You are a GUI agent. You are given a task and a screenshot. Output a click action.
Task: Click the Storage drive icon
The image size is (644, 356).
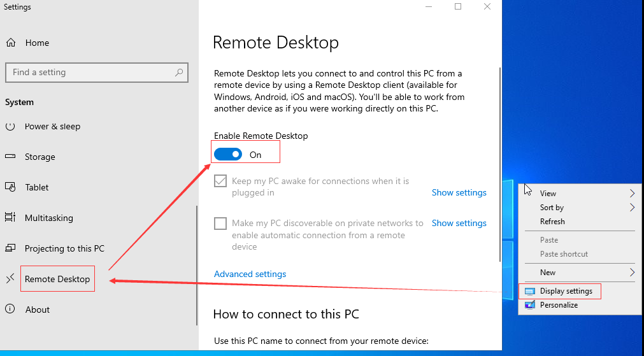pyautogui.click(x=10, y=157)
